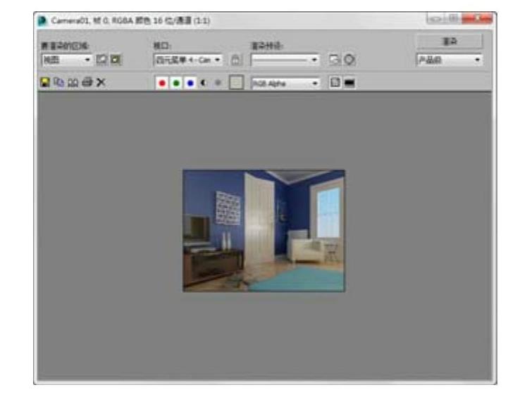
Task: Toggle the red channel
Action: [x=162, y=83]
